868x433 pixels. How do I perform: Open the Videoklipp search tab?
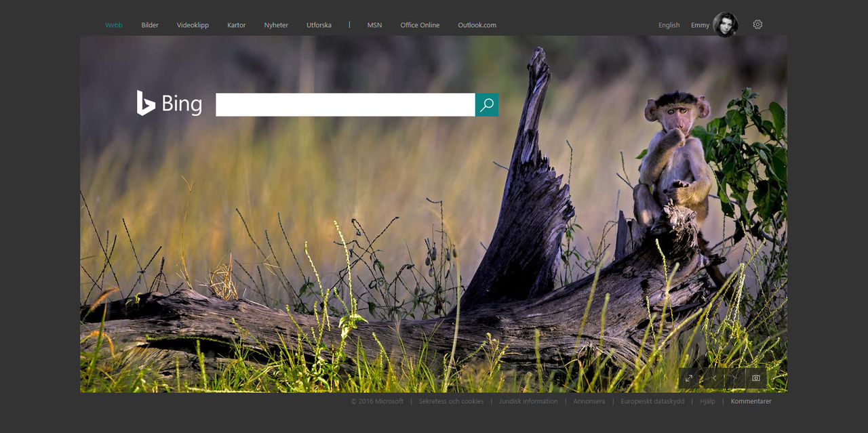click(x=193, y=25)
